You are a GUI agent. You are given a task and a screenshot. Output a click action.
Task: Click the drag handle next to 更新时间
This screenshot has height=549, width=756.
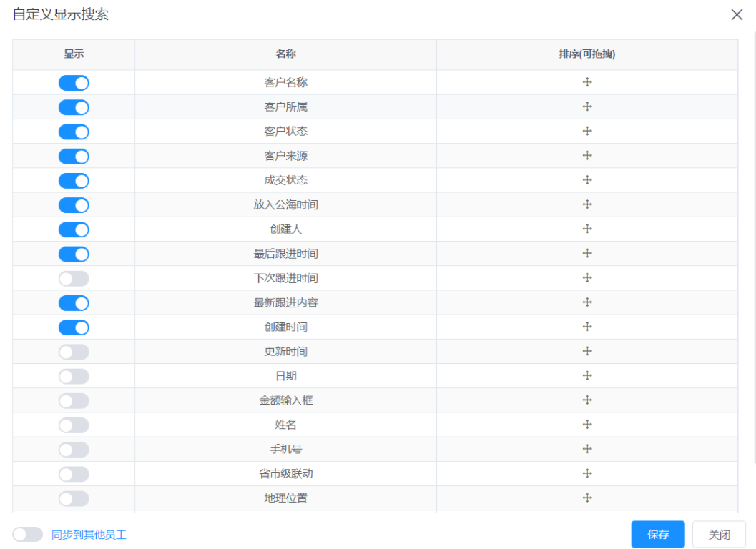(x=586, y=351)
